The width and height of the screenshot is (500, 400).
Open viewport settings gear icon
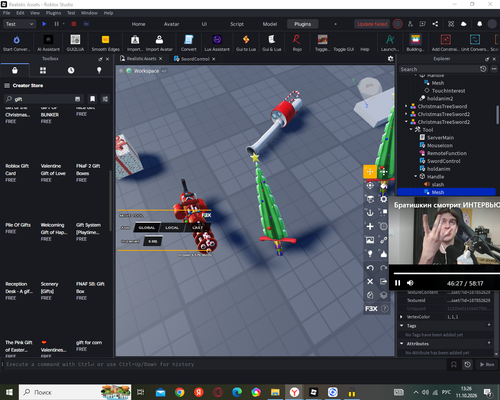(390, 59)
